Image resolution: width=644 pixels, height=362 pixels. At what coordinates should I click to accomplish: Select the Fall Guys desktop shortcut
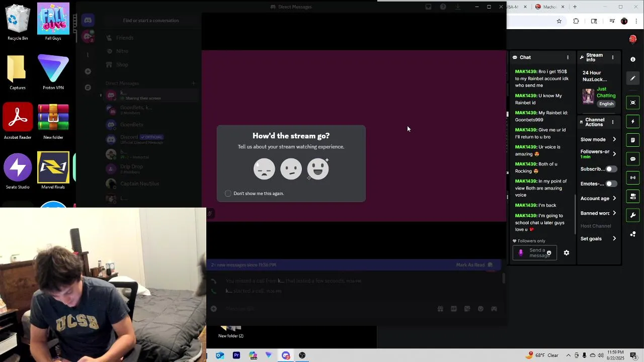click(53, 22)
